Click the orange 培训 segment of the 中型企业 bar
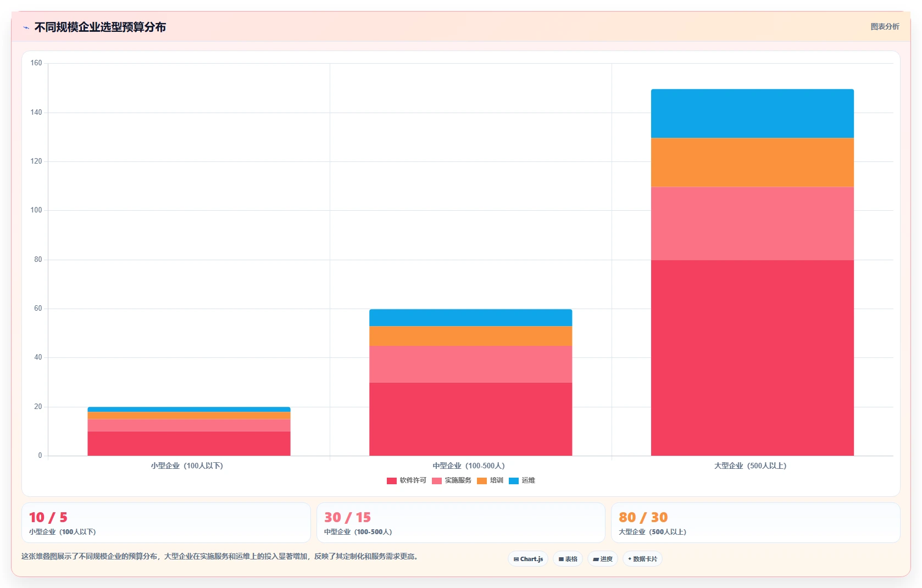Viewport: 922px width, 588px height. (470, 336)
